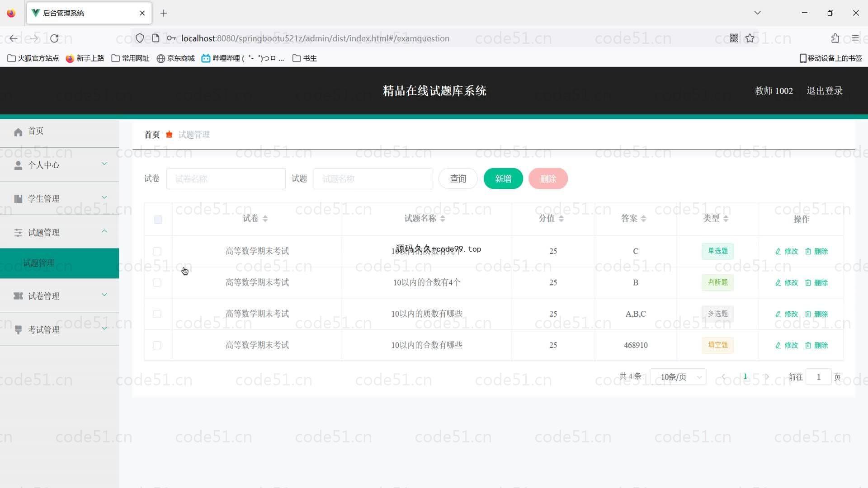This screenshot has height=488, width=868.
Task: Click the page jump number field
Action: pyautogui.click(x=819, y=377)
